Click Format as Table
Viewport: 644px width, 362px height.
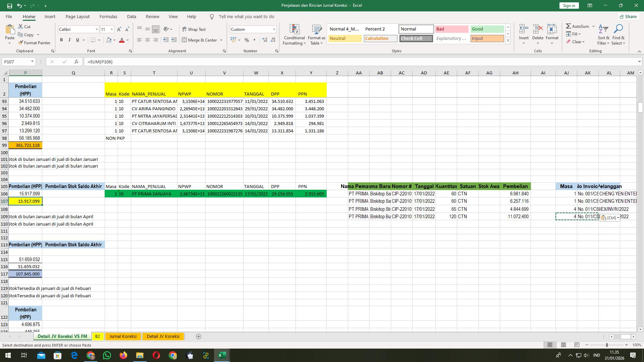pos(316,34)
